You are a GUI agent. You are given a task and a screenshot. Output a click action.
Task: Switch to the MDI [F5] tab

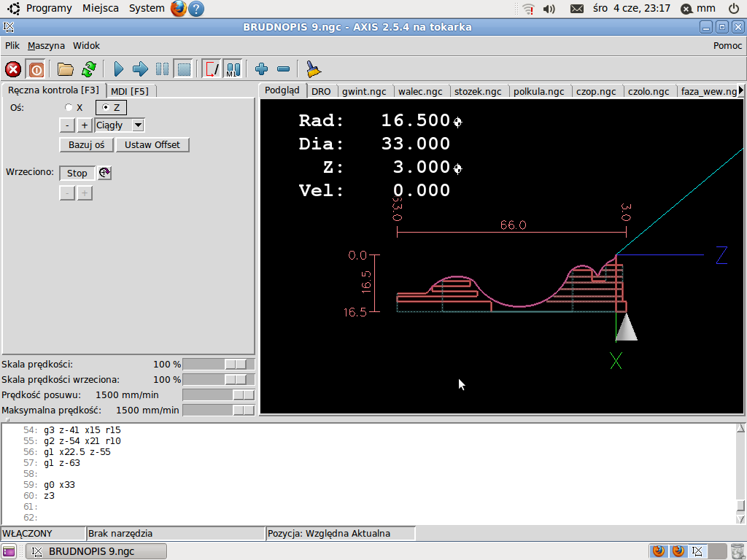(x=130, y=91)
